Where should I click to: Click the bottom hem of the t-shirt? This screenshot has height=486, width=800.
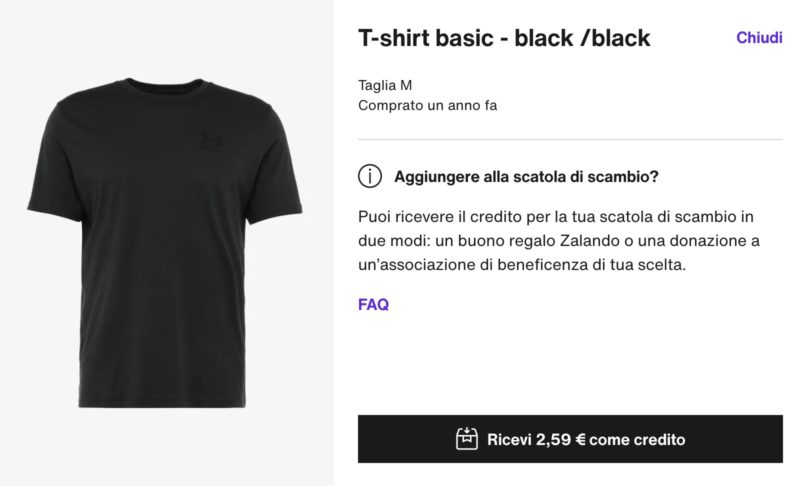165,402
